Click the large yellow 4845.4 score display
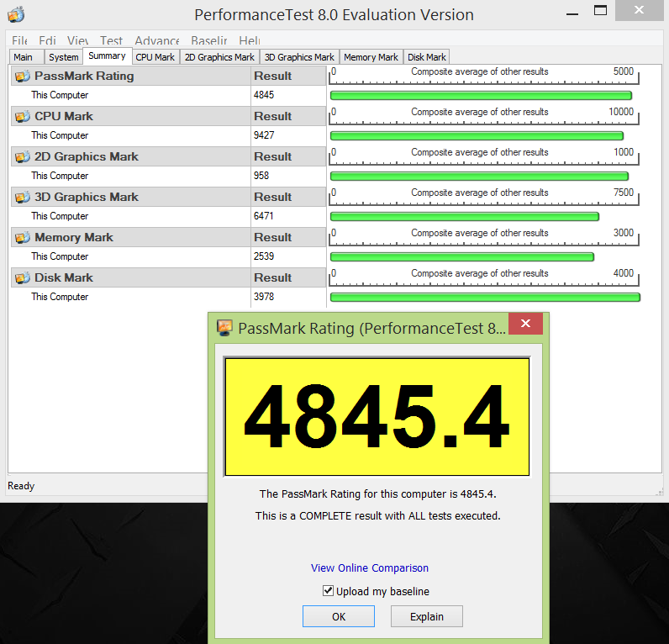The height and width of the screenshot is (644, 669). (x=377, y=416)
